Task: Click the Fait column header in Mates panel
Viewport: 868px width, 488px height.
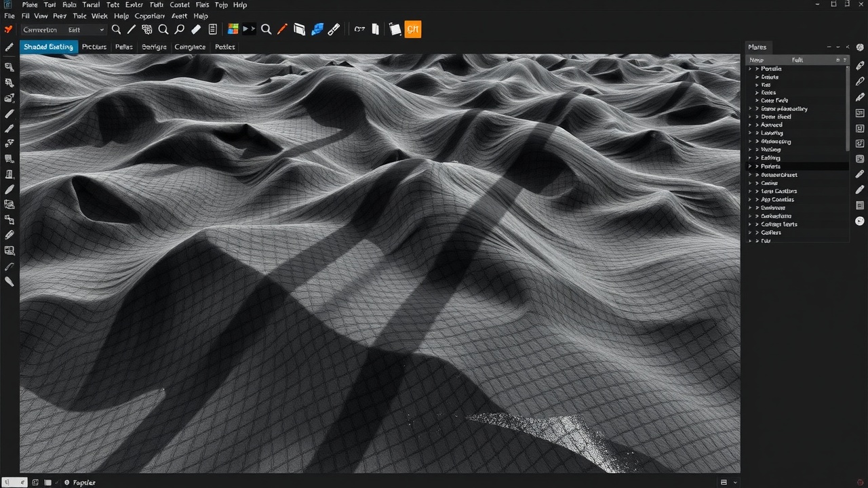Action: click(797, 60)
